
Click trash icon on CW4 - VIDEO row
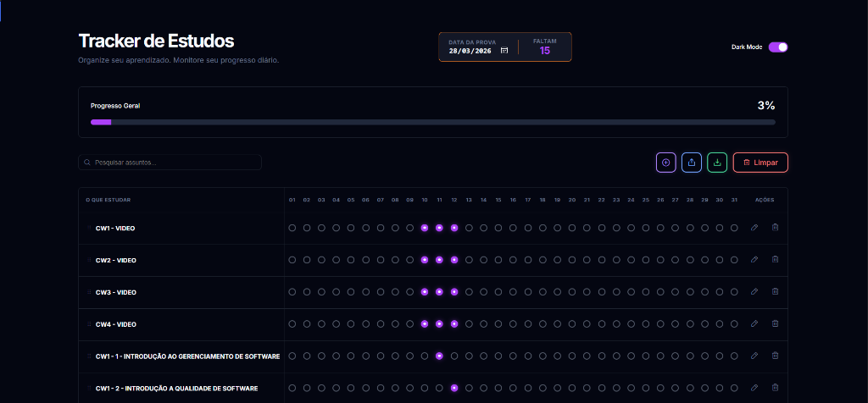(x=775, y=324)
